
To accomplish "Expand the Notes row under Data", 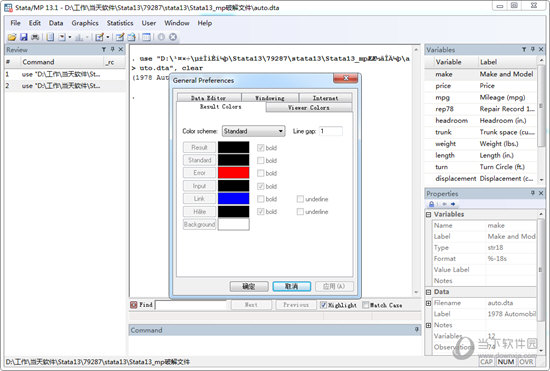I will point(428,325).
